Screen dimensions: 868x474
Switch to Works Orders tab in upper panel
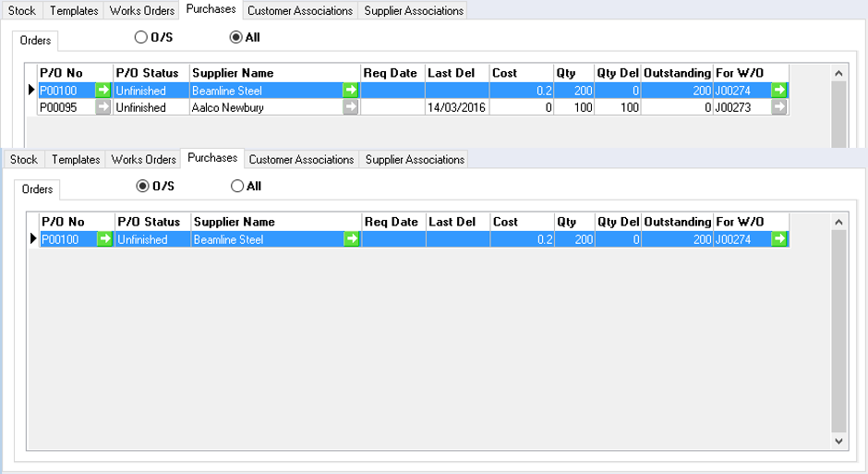[142, 11]
